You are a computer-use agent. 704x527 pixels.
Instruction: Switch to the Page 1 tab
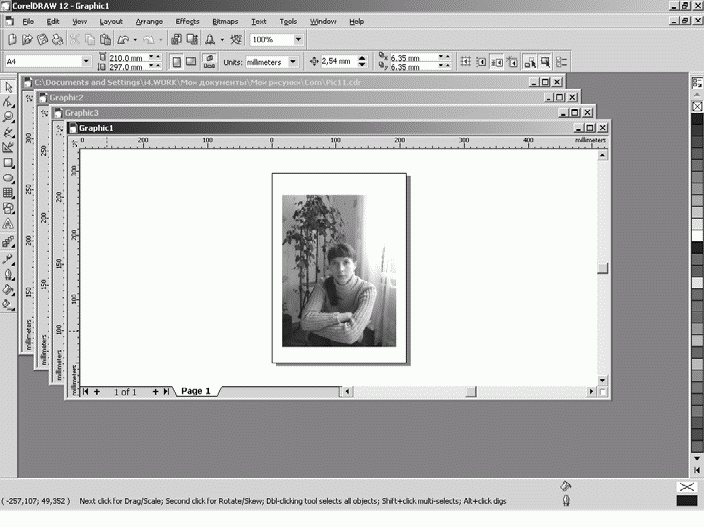(194, 391)
